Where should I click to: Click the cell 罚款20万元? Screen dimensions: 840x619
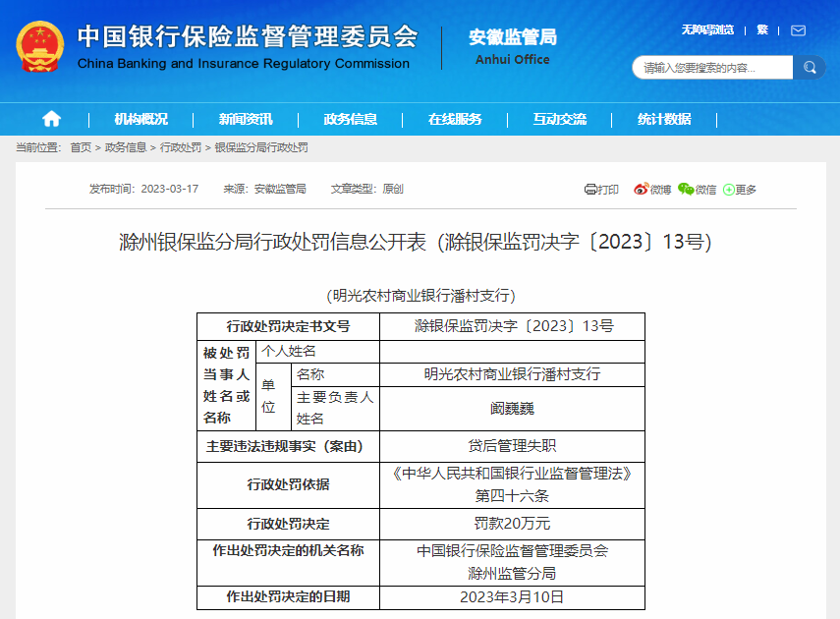pos(513,524)
